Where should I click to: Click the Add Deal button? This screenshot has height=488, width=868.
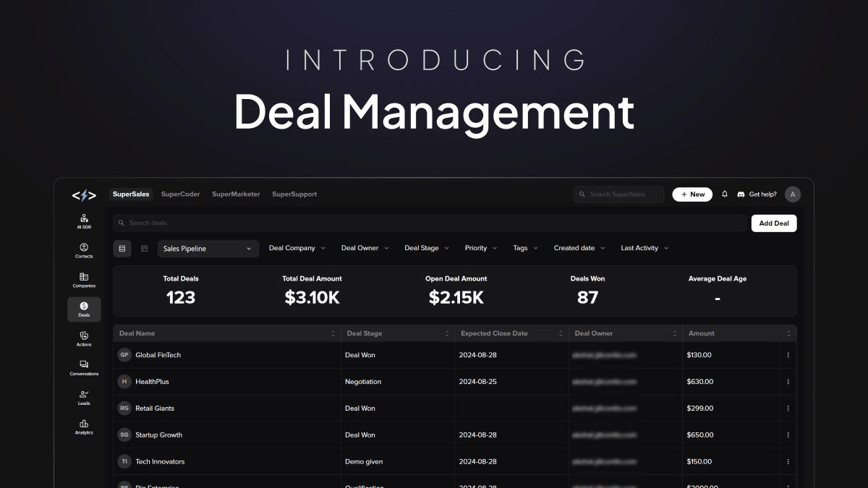coord(773,223)
